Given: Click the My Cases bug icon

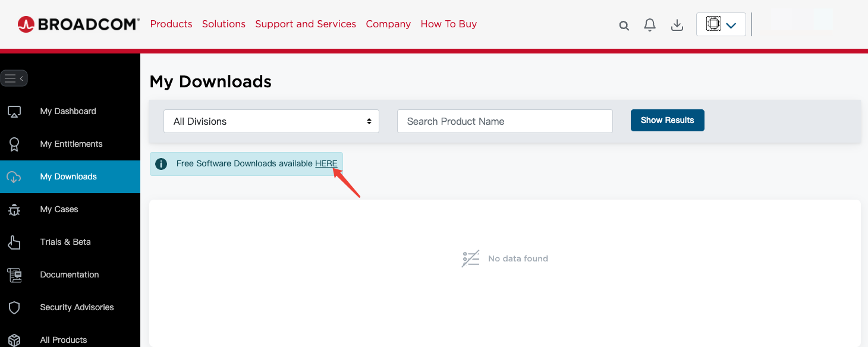Looking at the screenshot, I should (x=14, y=209).
